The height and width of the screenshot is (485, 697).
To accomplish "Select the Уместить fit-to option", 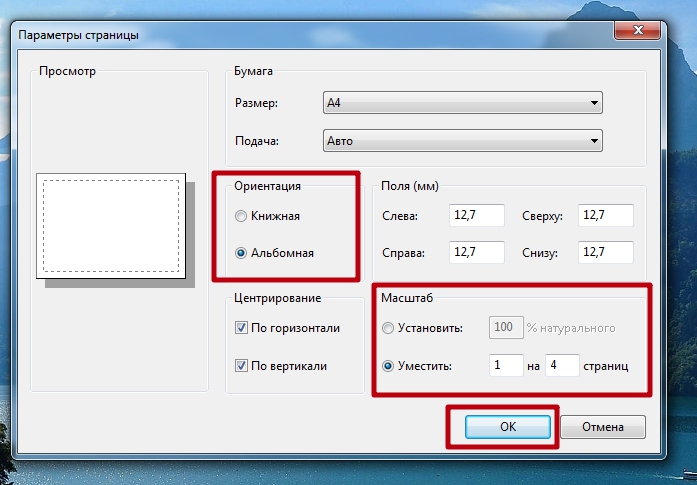I will coord(389,366).
